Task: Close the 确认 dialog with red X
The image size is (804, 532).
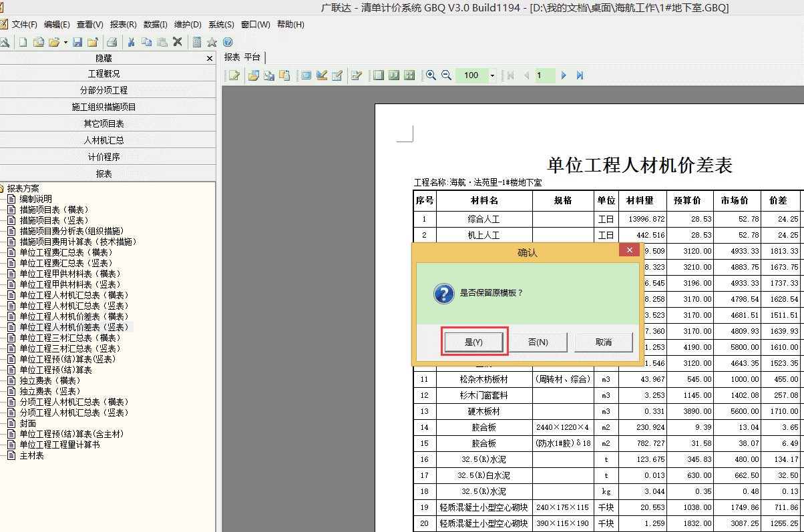Action: [629, 250]
